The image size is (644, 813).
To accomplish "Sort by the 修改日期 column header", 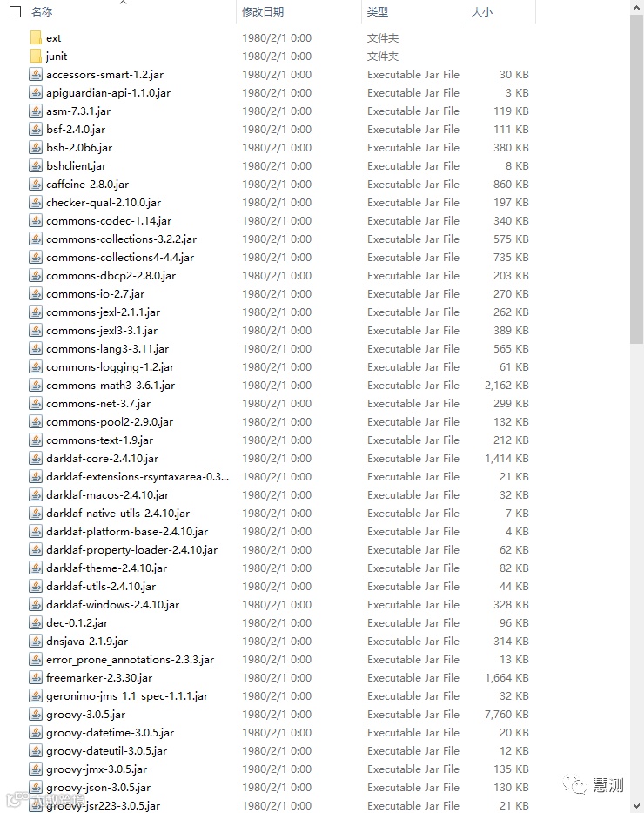I will (263, 12).
